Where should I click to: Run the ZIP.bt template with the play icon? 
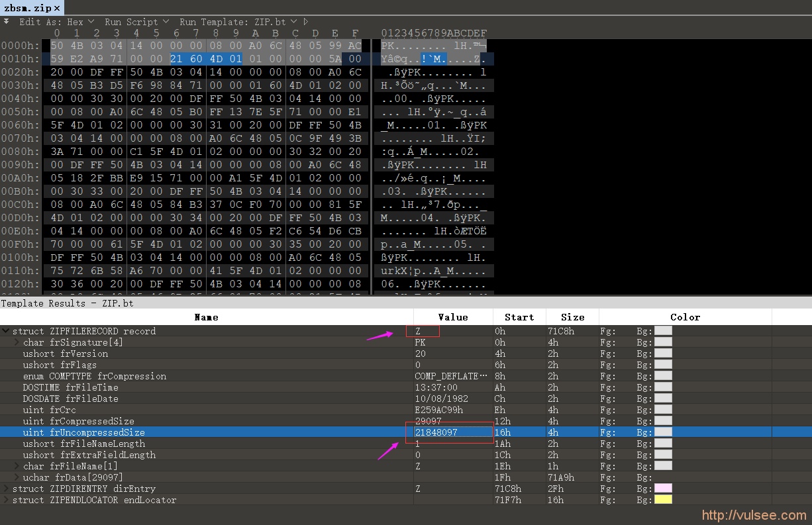click(x=305, y=21)
